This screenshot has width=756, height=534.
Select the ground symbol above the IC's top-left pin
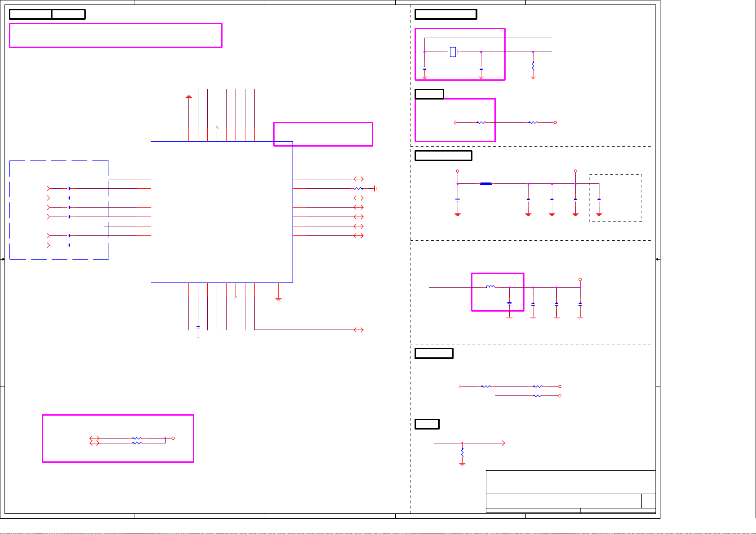tap(189, 96)
